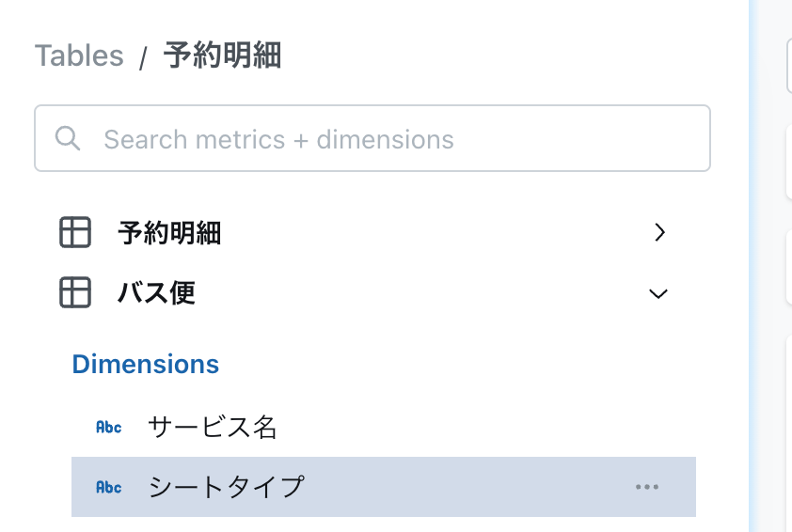
Task: Click the table grid icon beside 予約明細
Action: [75, 233]
